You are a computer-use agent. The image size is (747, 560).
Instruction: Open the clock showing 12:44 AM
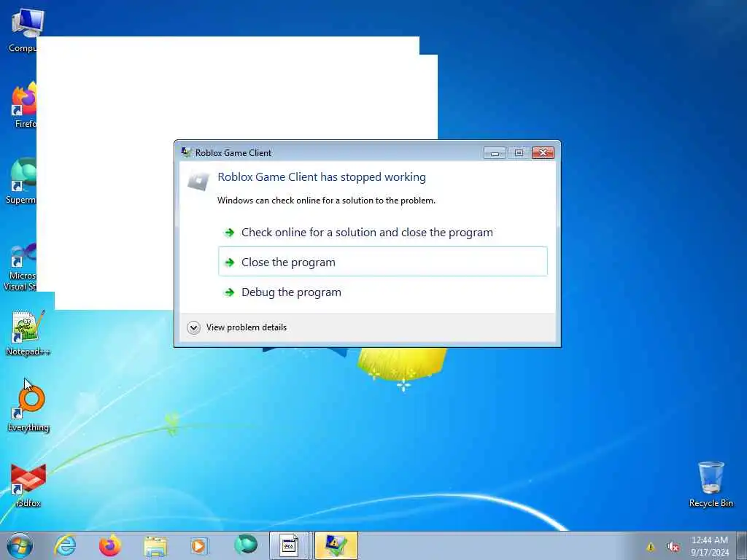tap(709, 546)
